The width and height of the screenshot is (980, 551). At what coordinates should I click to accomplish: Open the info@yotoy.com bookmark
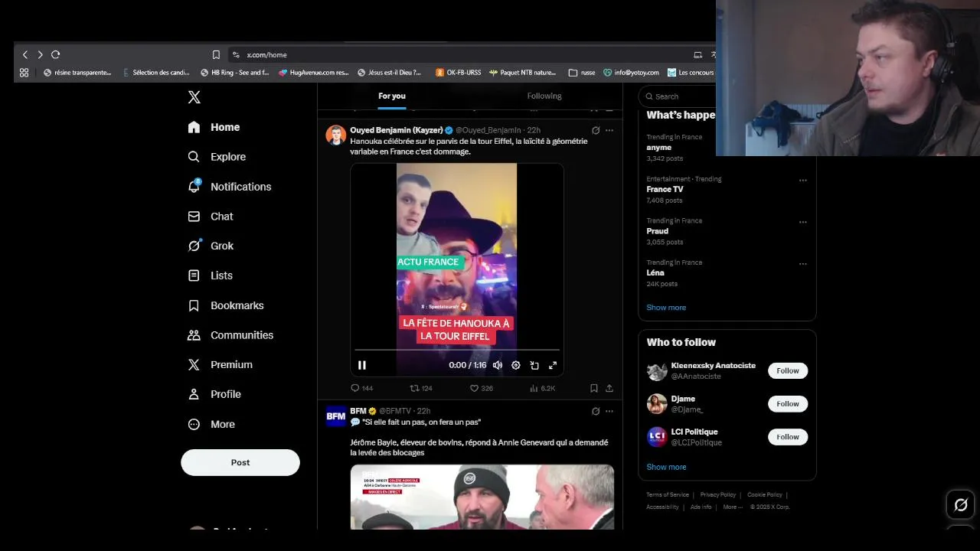pos(631,73)
